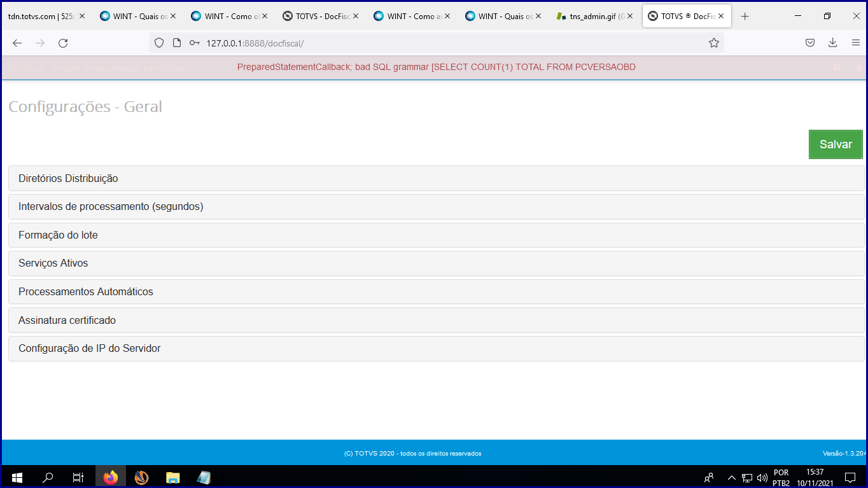Open Windows search from the taskbar
868x488 pixels.
coord(48,477)
